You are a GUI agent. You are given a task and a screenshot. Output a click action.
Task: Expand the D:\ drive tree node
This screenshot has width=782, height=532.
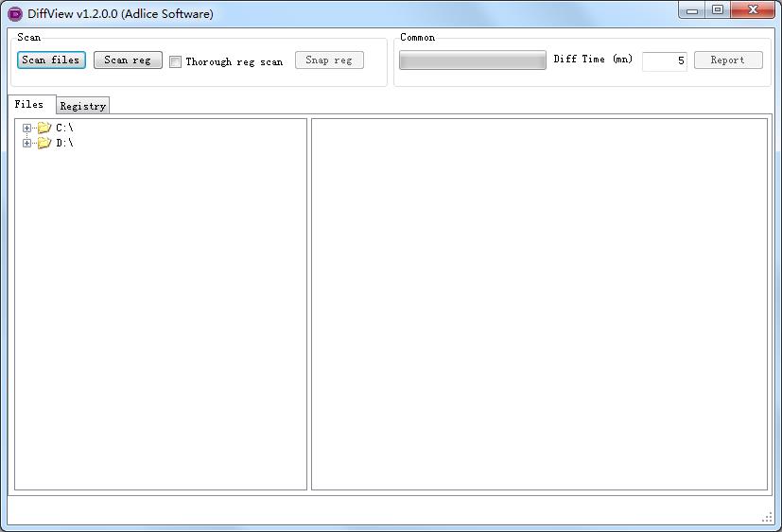click(x=26, y=143)
